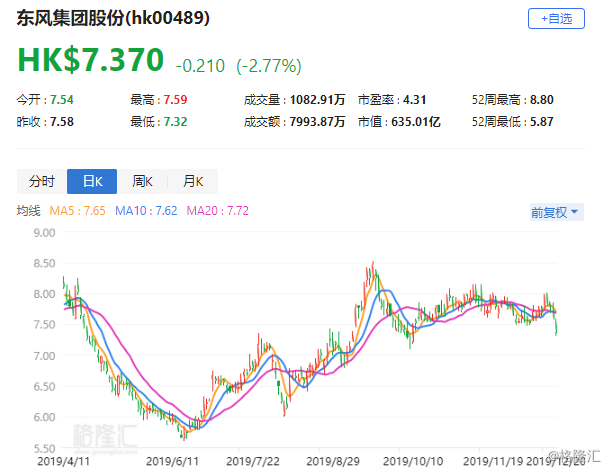This screenshot has height=470, width=608.
Task: Click the 8.00 price axis label
Action: point(44,294)
